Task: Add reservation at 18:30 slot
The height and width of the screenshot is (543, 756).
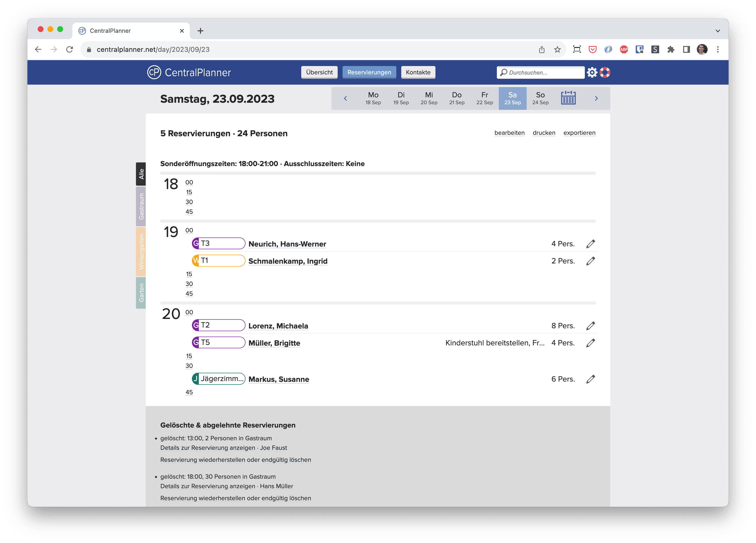Action: click(189, 202)
